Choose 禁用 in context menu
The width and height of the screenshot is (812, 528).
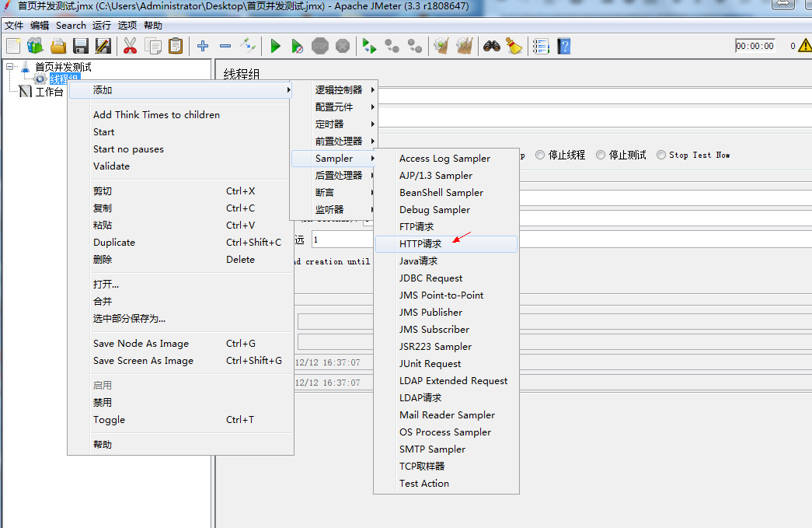[180, 402]
